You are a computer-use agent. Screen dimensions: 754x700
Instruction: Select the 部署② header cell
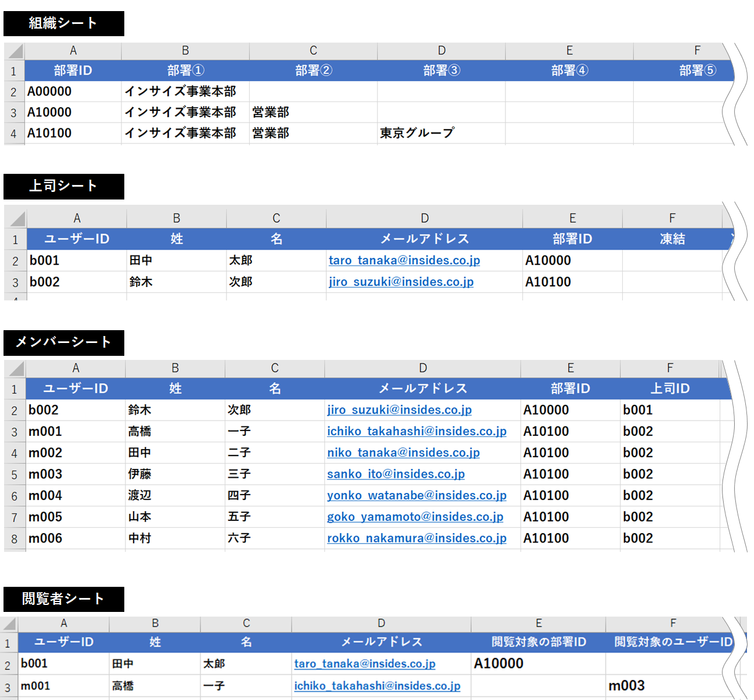click(x=313, y=71)
